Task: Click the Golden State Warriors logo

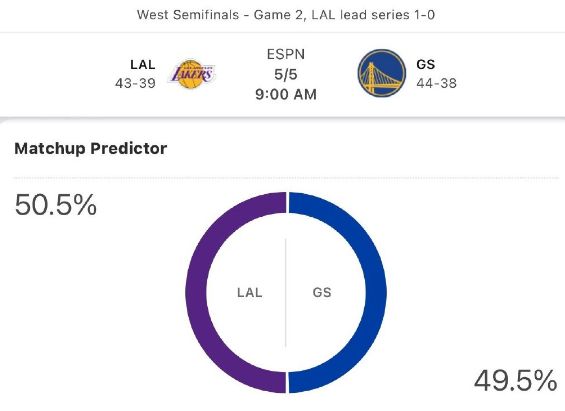Action: coord(382,73)
